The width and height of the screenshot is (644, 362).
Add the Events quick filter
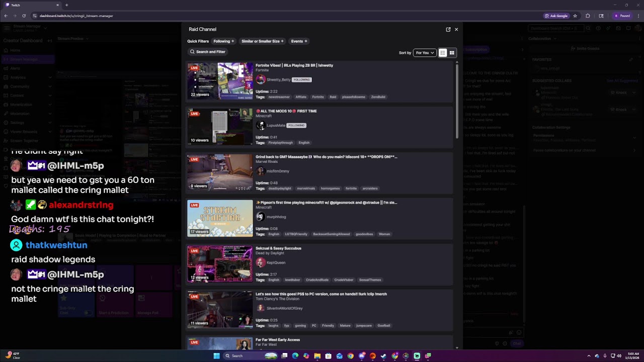click(x=299, y=41)
